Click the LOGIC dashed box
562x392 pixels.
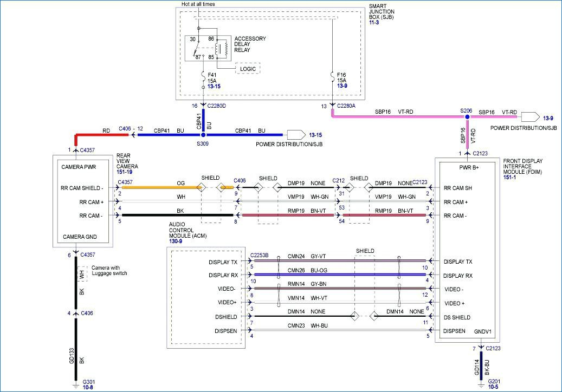tap(248, 68)
